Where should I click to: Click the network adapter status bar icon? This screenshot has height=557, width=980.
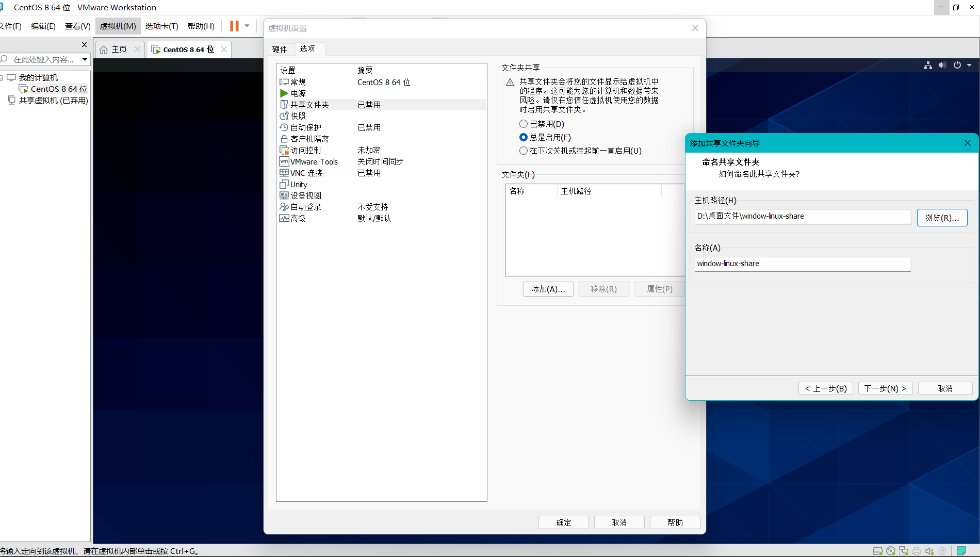(904, 551)
